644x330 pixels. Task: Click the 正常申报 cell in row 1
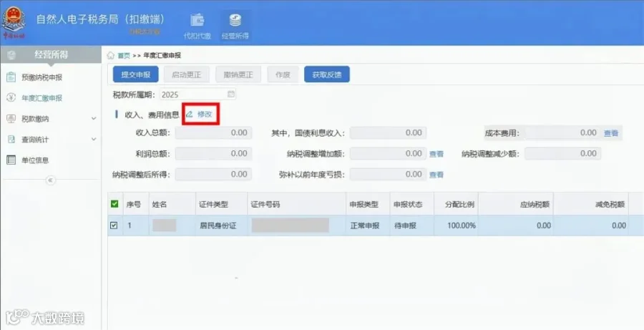(x=368, y=225)
